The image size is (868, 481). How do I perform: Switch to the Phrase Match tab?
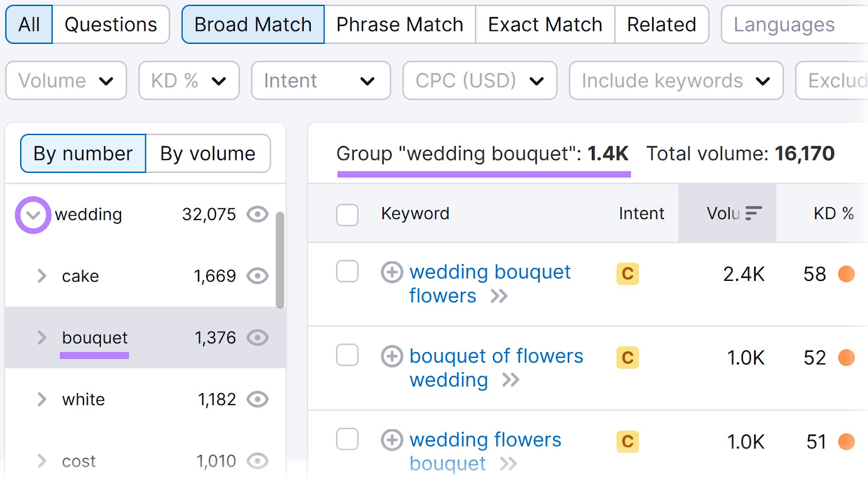(x=400, y=24)
